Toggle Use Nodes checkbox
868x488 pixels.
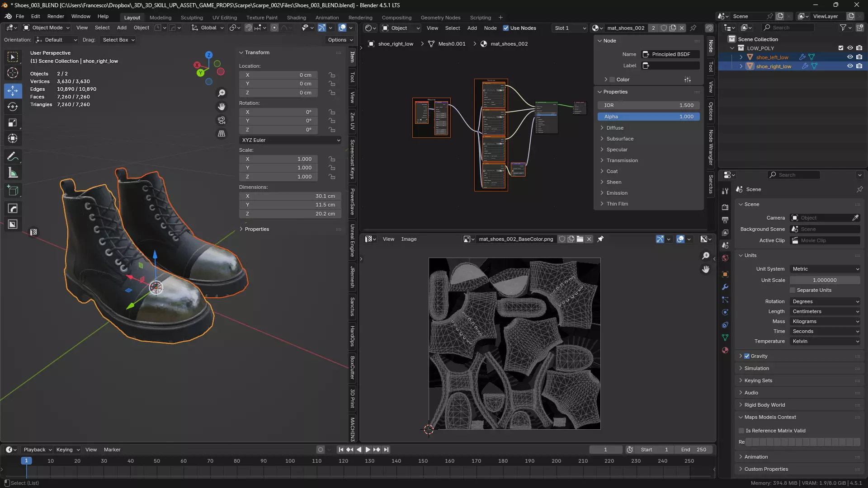pyautogui.click(x=506, y=28)
